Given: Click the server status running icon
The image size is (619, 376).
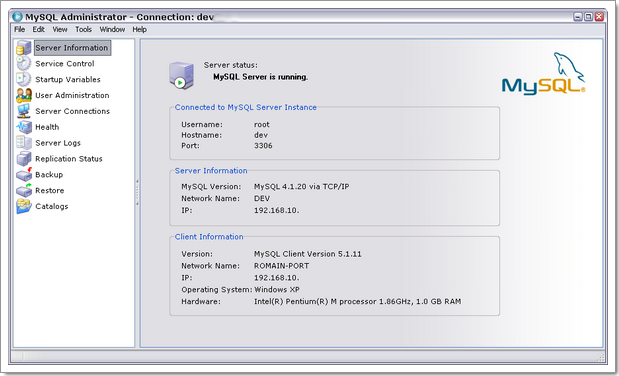Looking at the screenshot, I should 182,75.
